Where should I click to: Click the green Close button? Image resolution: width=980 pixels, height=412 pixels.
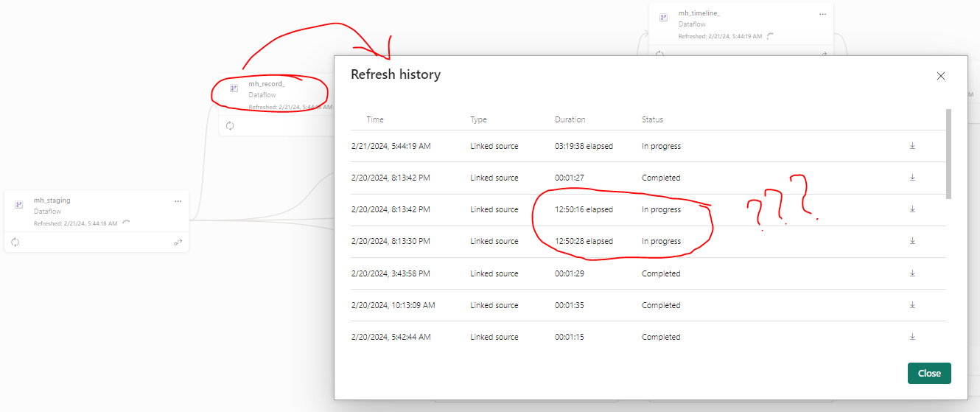tap(929, 373)
